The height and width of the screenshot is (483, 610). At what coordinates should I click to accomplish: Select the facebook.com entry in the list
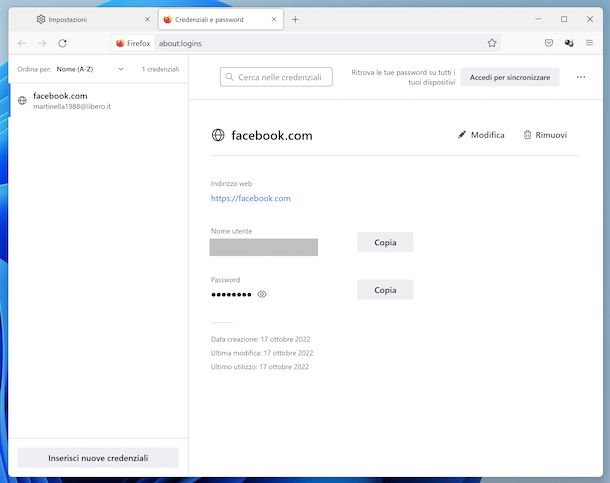pos(98,100)
